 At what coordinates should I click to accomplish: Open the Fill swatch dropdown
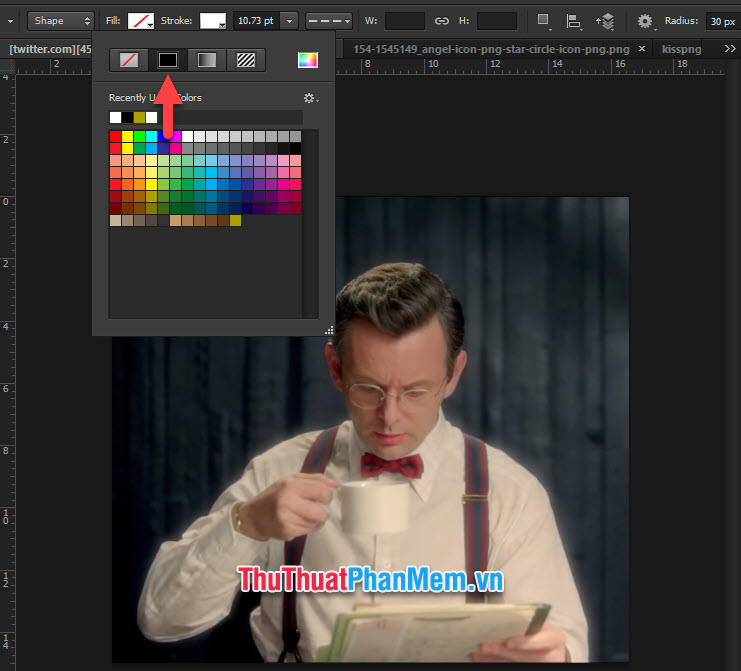[141, 21]
